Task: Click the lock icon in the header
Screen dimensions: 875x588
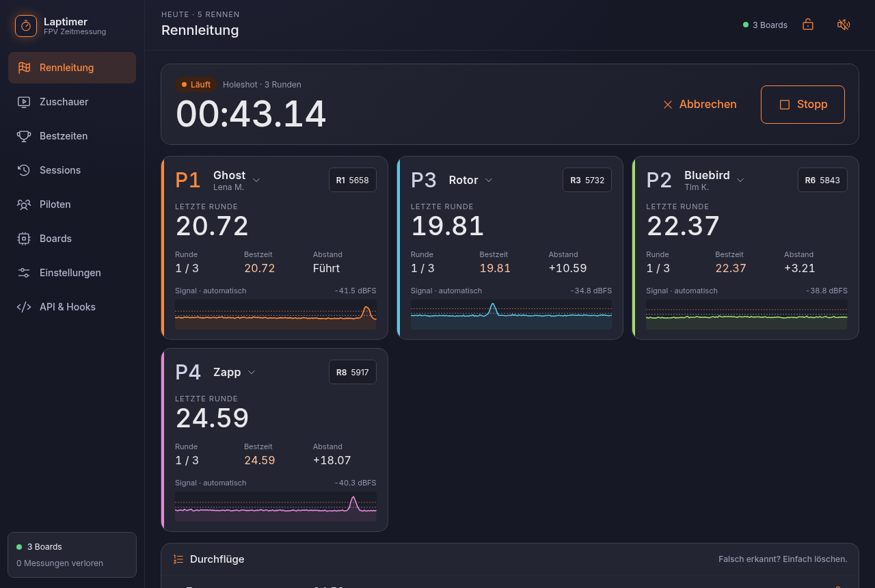Action: click(x=808, y=25)
